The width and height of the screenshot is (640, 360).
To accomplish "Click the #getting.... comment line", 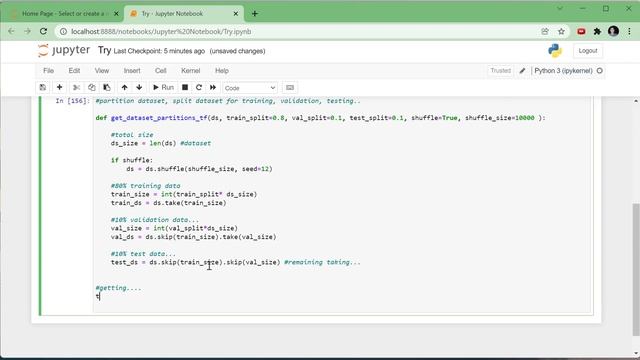I will [x=118, y=288].
